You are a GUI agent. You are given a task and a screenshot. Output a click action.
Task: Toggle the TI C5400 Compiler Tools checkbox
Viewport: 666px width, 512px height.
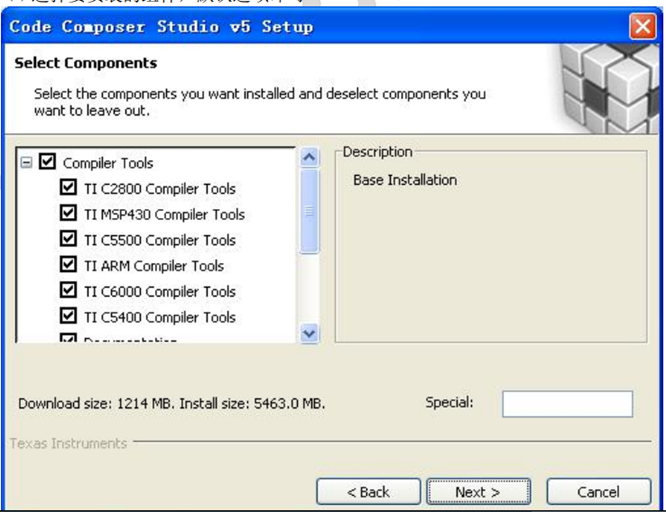[68, 316]
